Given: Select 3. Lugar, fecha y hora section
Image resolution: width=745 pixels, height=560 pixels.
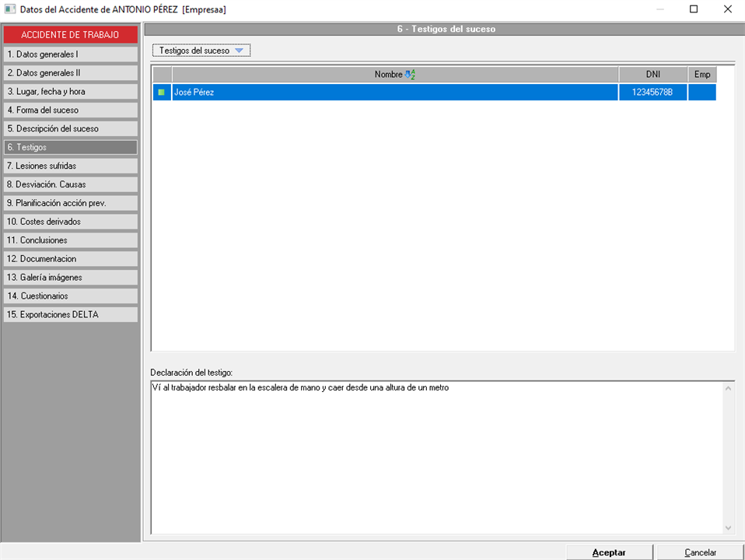Looking at the screenshot, I should (70, 92).
